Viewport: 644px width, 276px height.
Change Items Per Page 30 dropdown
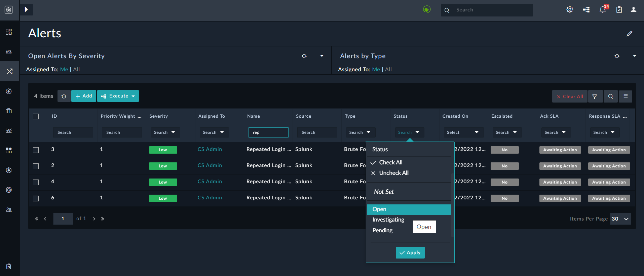tap(620, 219)
